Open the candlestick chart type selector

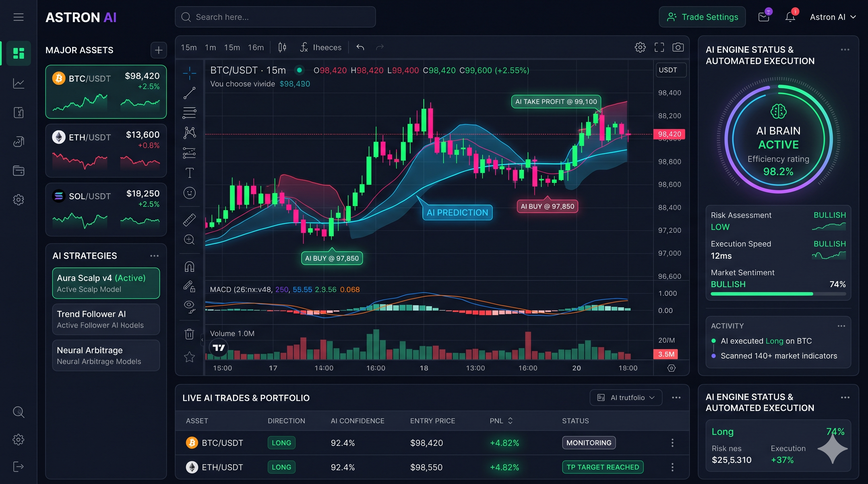(282, 47)
